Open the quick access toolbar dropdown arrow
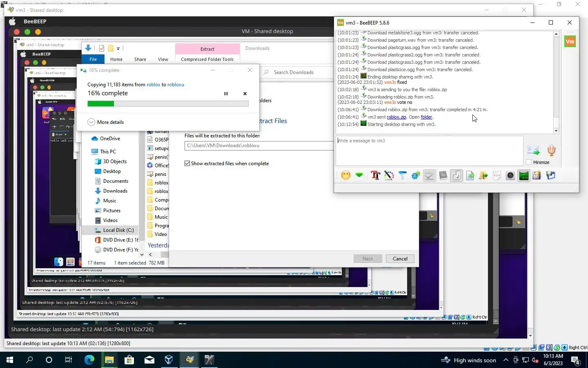This screenshot has width=588, height=368. [118, 48]
